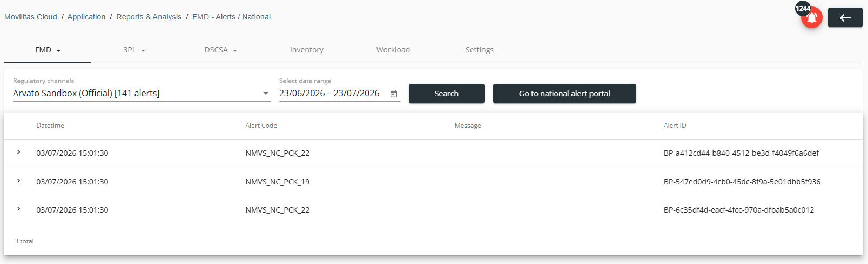
Task: Open the FMD tab dropdown
Action: click(x=48, y=50)
